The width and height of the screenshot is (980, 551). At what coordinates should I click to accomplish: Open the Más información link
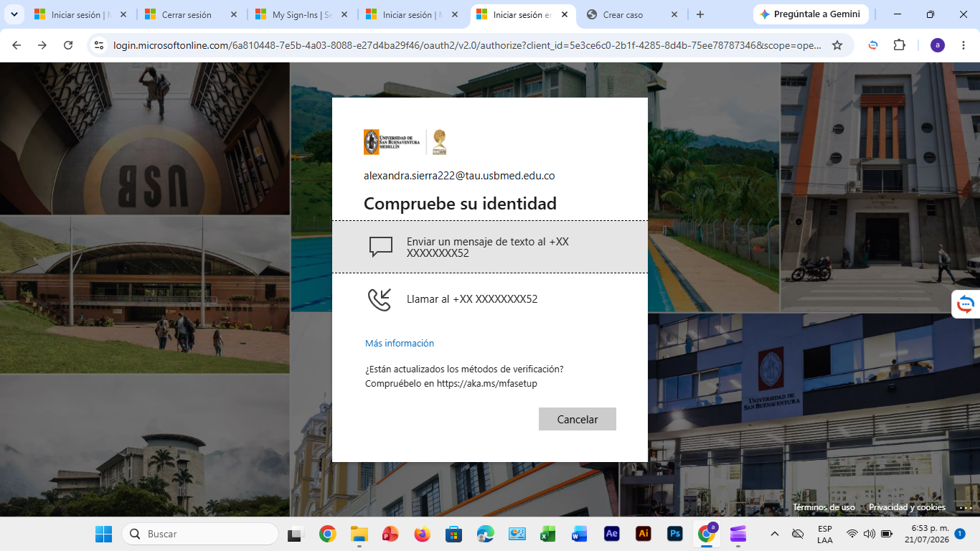[x=400, y=343]
